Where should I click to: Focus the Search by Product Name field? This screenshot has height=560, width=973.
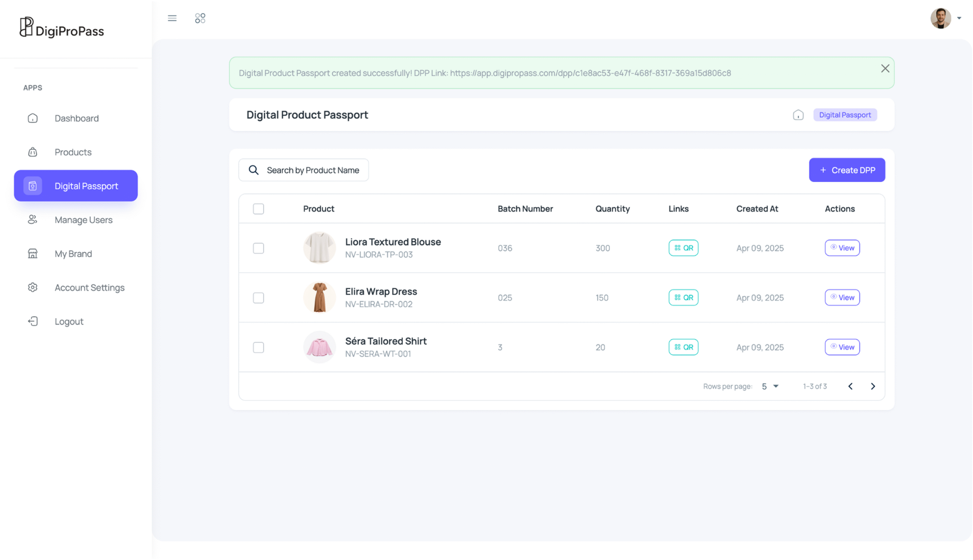point(312,170)
